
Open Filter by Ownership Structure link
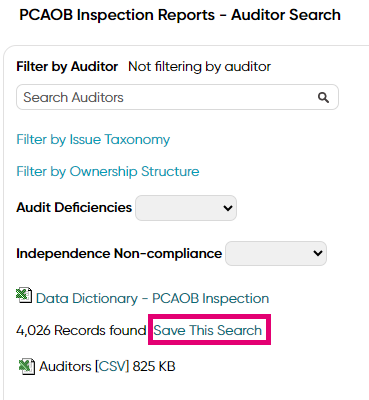click(x=108, y=172)
